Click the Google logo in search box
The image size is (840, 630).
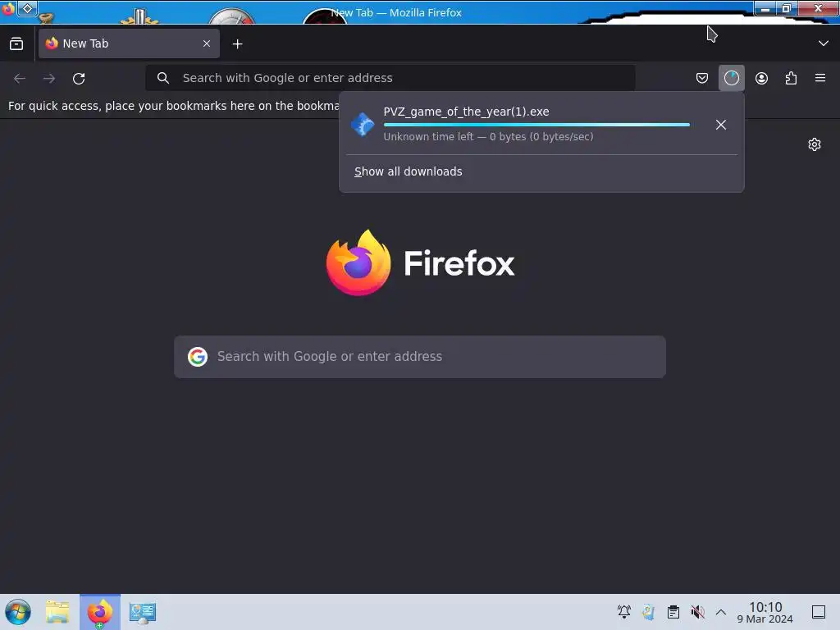click(x=198, y=357)
